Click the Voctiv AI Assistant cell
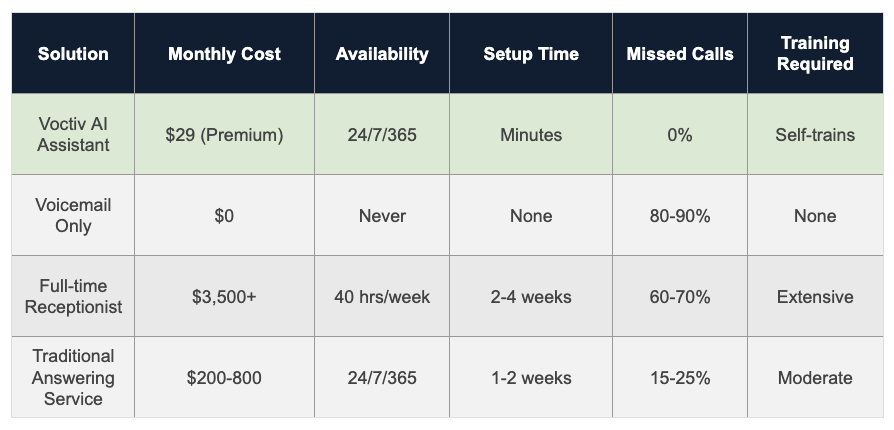Viewport: 894px width, 430px height. [x=73, y=134]
